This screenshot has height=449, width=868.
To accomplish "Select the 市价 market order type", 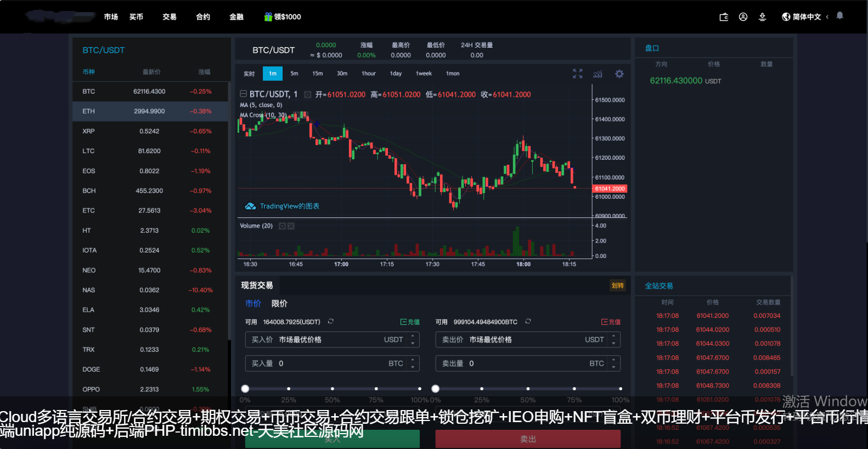I will point(253,304).
